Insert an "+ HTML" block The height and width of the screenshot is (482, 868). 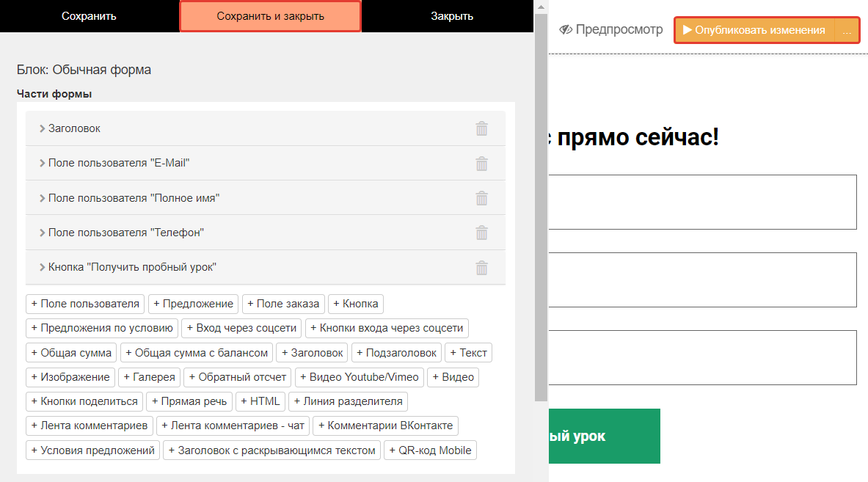(x=260, y=401)
